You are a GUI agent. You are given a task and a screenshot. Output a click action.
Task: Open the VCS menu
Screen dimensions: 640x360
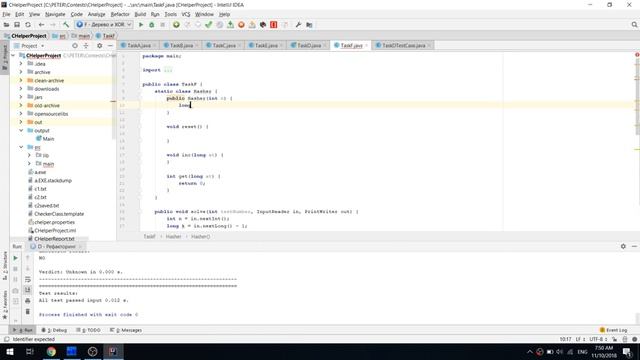tap(186, 14)
